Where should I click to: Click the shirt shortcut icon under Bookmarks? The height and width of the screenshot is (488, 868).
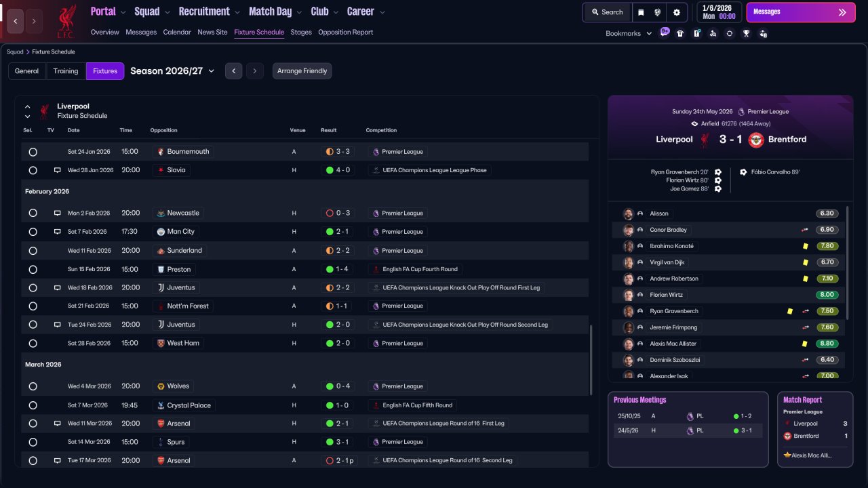(680, 33)
